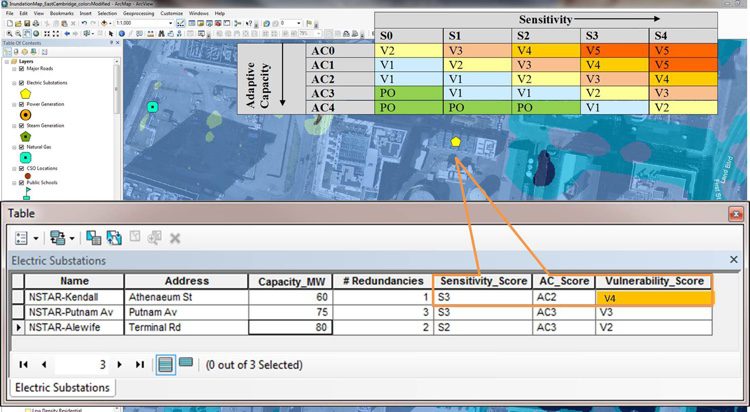This screenshot has width=750, height=412.
Task: Click the Vulnerability_Score column header
Action: pos(654,281)
